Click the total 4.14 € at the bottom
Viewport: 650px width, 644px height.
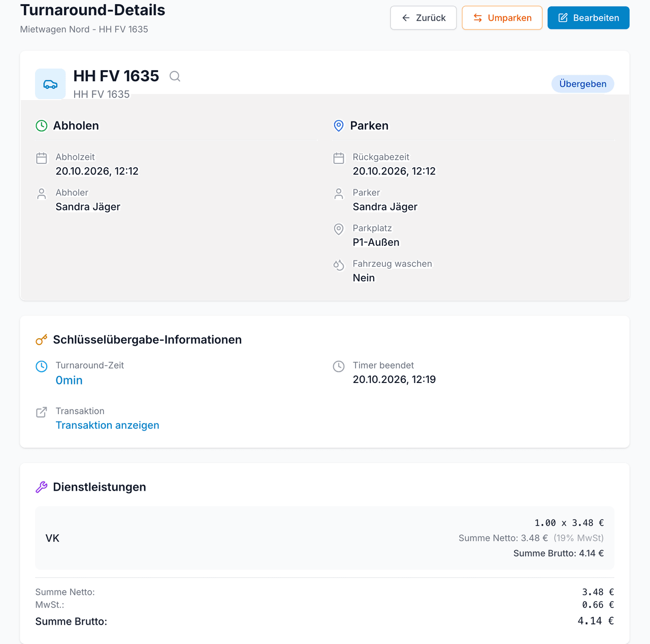pos(596,621)
